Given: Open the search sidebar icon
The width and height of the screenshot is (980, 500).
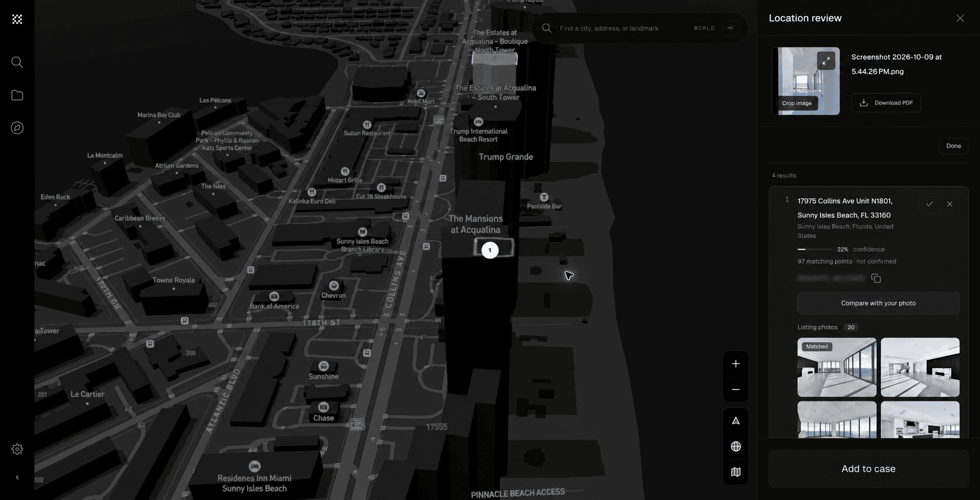Looking at the screenshot, I should click(x=17, y=62).
